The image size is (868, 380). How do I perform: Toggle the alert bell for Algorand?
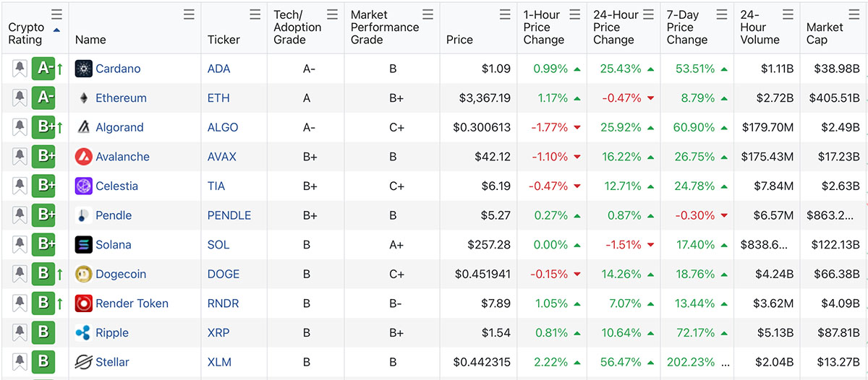(x=20, y=127)
